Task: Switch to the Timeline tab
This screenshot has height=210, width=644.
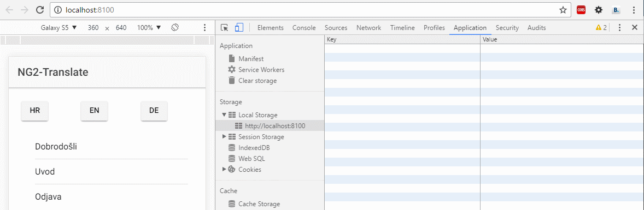Action: point(402,28)
